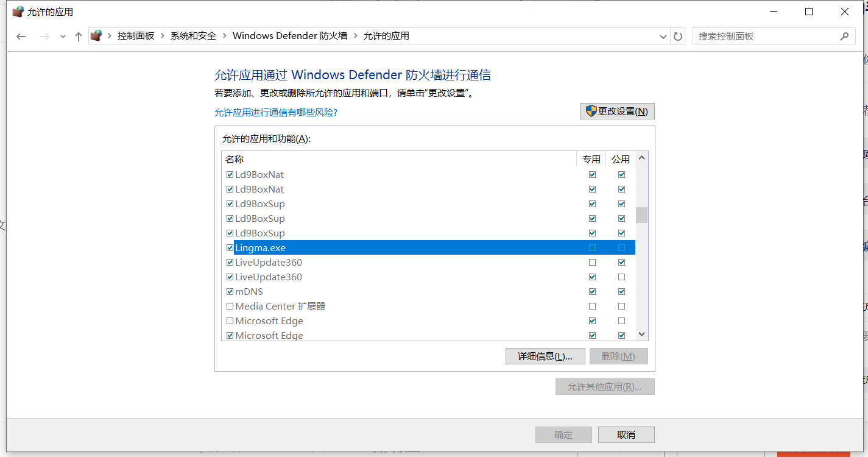Navigate to 控制面板 breadcrumb
Viewport: 868px width, 457px height.
click(x=136, y=36)
